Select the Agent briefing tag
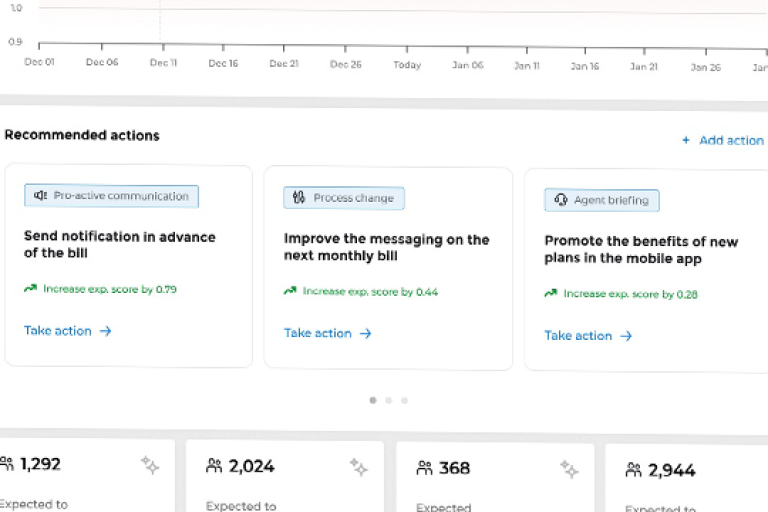The height and width of the screenshot is (512, 768). tap(602, 200)
